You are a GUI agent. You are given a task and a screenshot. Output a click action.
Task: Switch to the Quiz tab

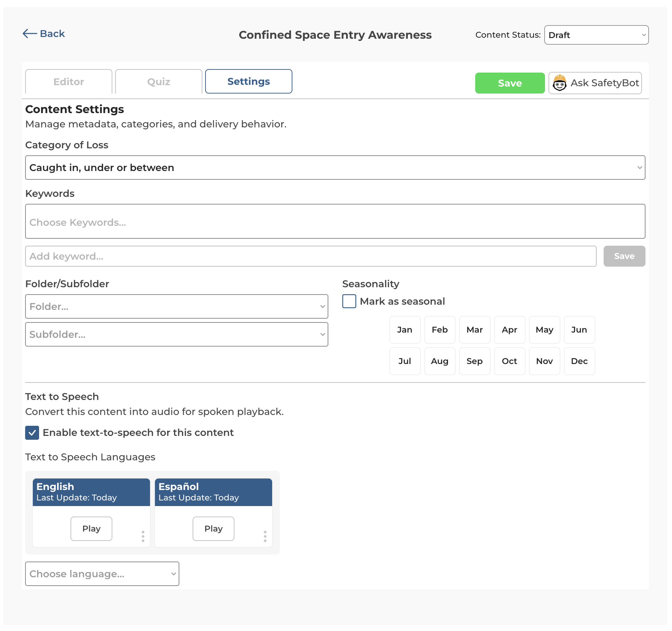[x=158, y=81]
